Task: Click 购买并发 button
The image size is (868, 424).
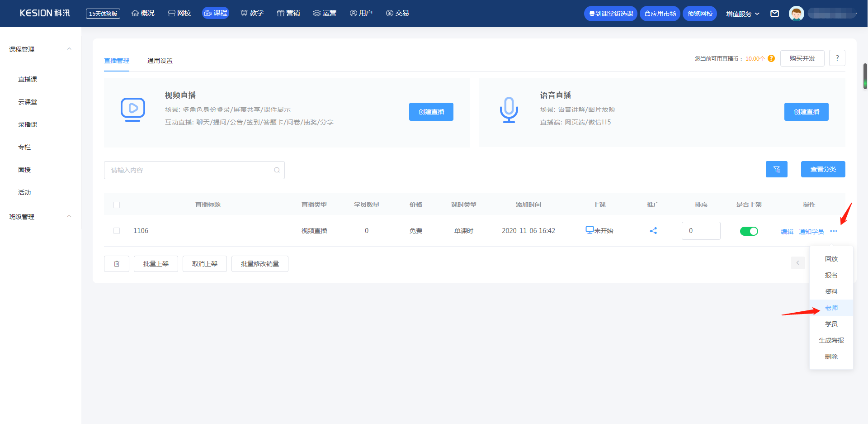Action: point(802,58)
